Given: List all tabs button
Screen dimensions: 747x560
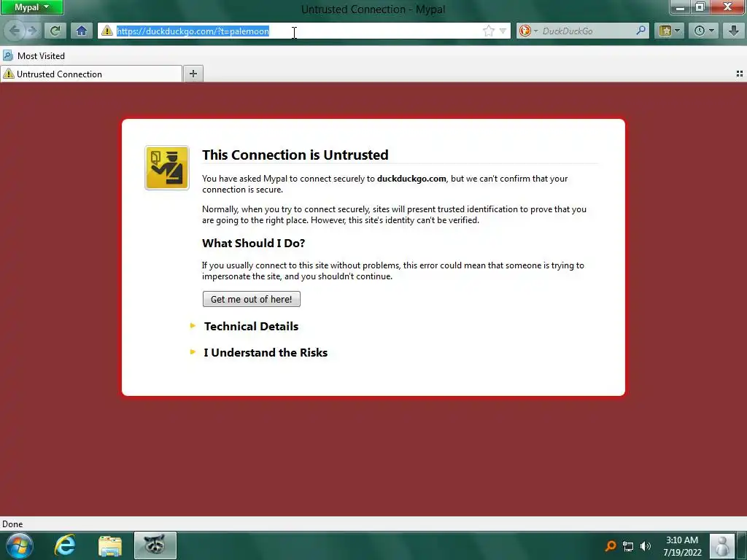Looking at the screenshot, I should point(740,74).
